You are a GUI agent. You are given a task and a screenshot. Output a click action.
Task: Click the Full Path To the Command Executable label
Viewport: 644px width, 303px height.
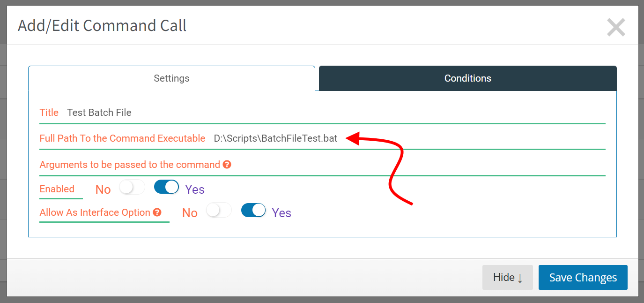122,138
